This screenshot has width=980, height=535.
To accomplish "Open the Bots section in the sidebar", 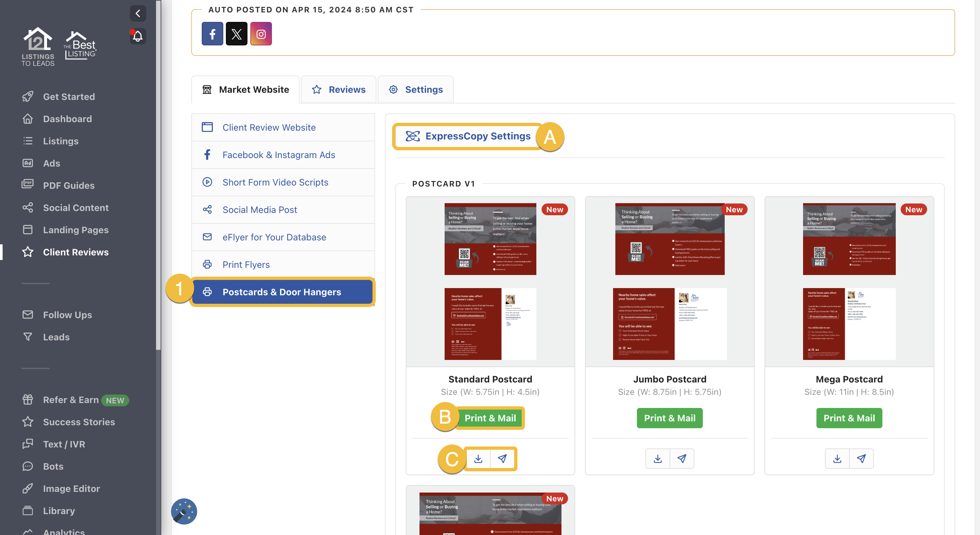I will click(53, 466).
